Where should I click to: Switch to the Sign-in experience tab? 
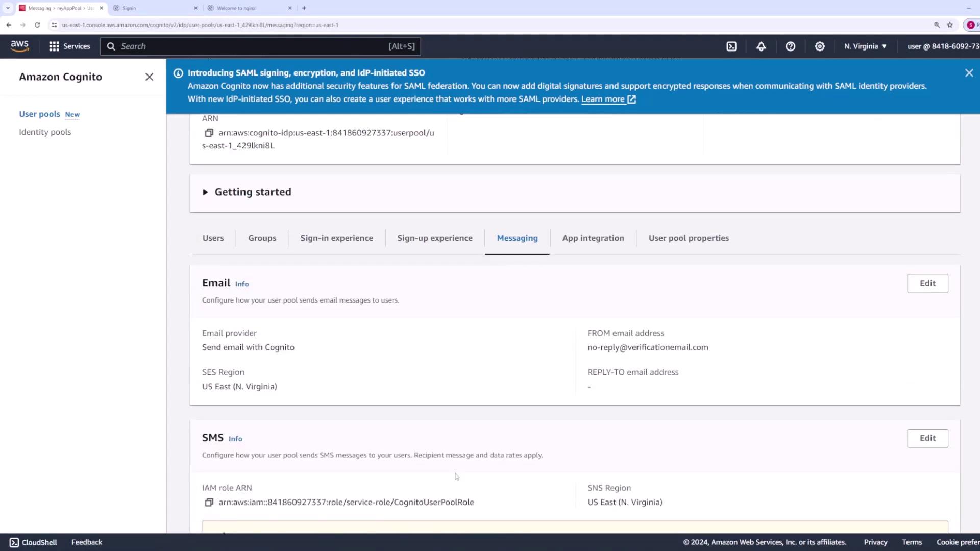[336, 238]
